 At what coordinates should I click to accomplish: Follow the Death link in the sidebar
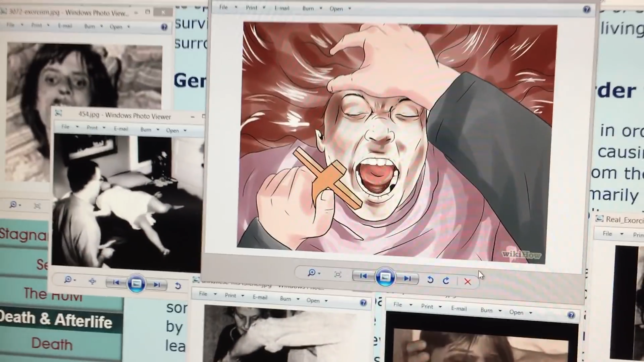coord(52,344)
